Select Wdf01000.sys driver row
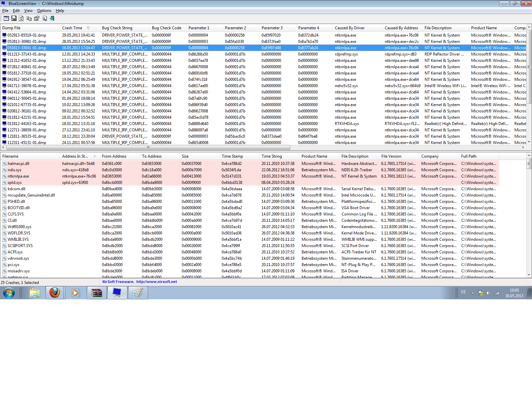The height and width of the screenshot is (418, 532). [x=249, y=227]
